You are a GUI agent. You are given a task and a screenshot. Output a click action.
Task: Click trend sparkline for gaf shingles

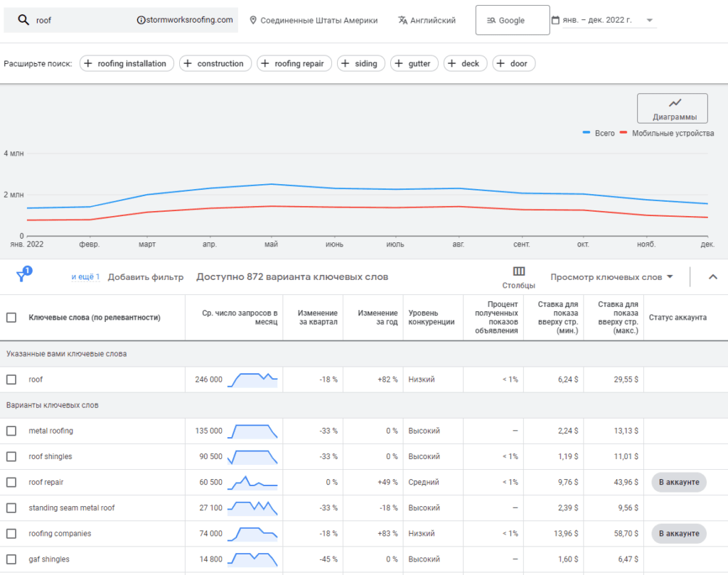(252, 559)
